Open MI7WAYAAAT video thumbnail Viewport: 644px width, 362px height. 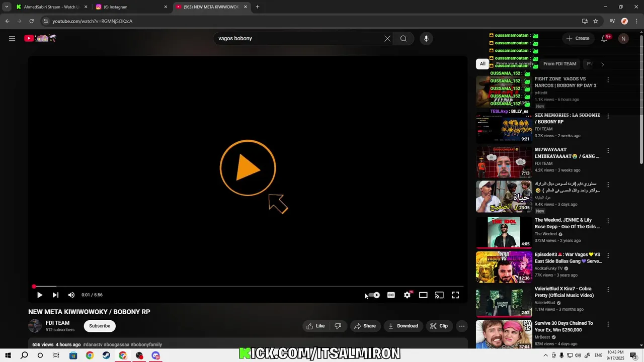504,162
